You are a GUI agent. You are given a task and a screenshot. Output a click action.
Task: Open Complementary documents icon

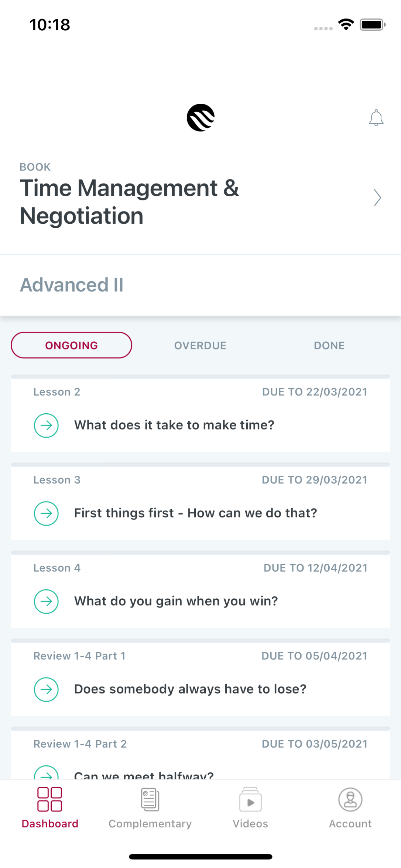[x=150, y=799]
